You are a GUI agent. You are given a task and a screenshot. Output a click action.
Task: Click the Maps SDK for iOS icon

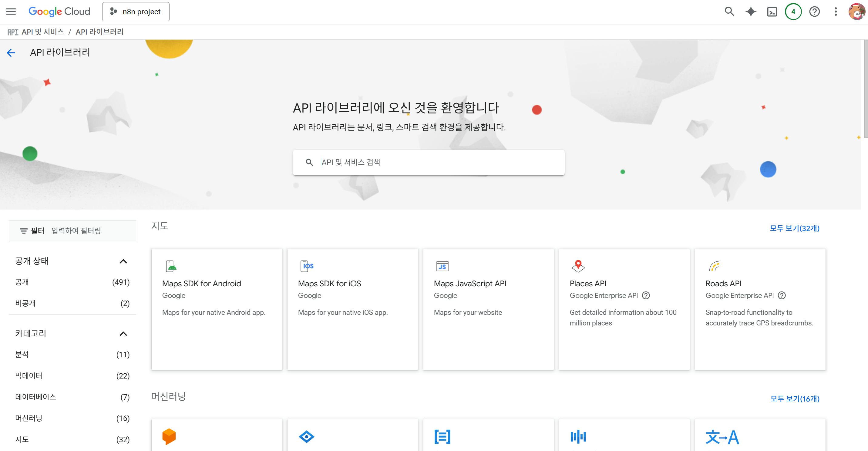coord(307,266)
